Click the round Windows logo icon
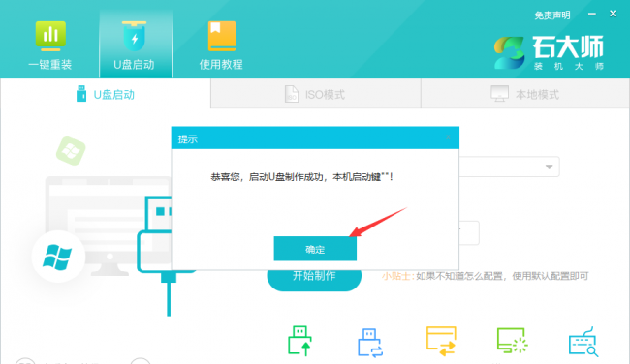 pyautogui.click(x=57, y=256)
